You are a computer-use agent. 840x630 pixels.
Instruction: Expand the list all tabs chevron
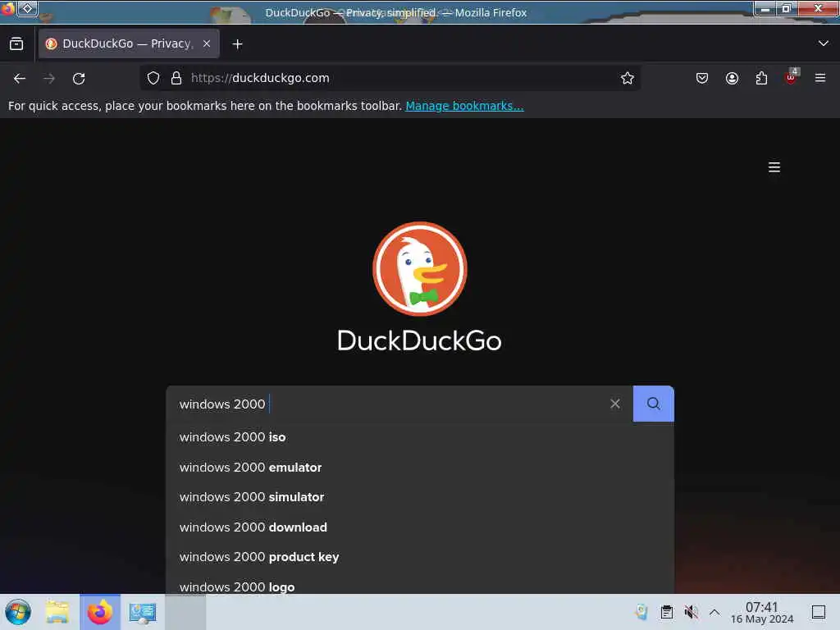pos(824,43)
